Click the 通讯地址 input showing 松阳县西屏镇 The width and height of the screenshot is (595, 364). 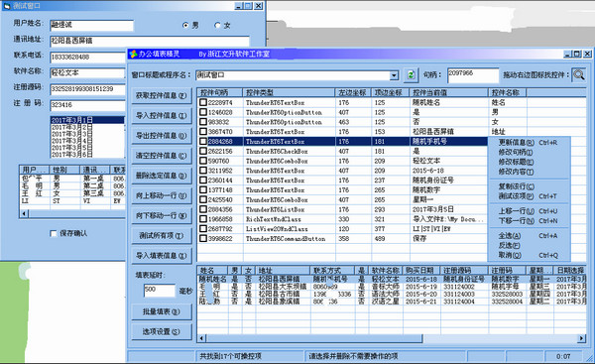(150, 41)
